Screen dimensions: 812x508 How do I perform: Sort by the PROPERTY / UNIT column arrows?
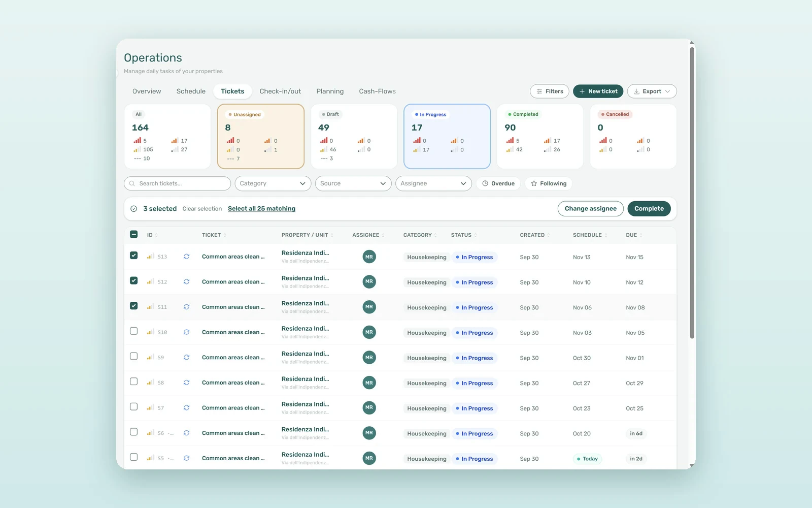[x=332, y=235]
